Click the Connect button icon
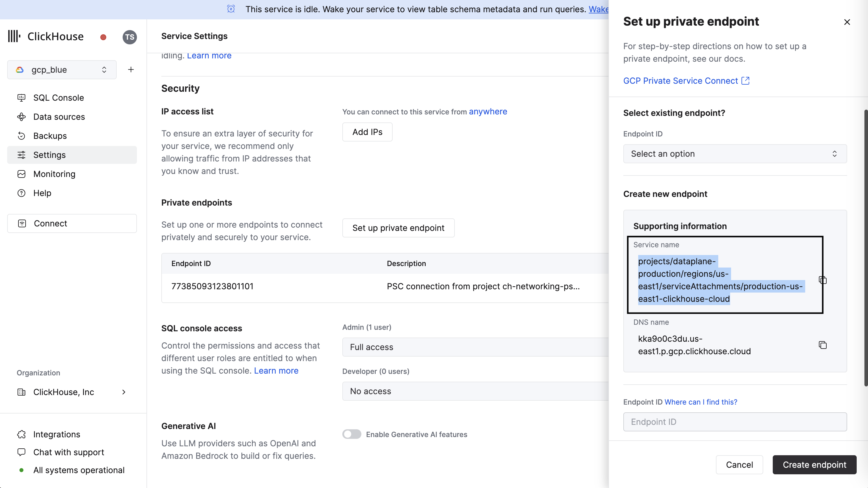 22,223
